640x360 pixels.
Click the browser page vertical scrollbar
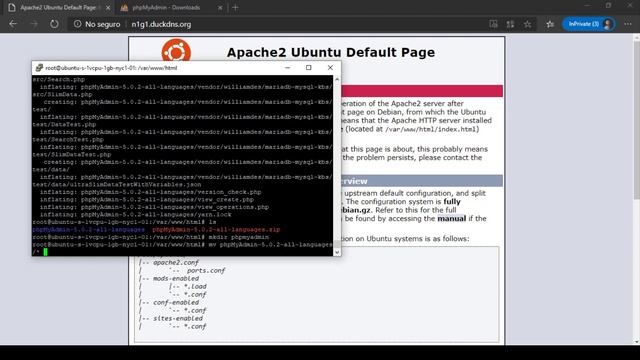tap(636, 121)
